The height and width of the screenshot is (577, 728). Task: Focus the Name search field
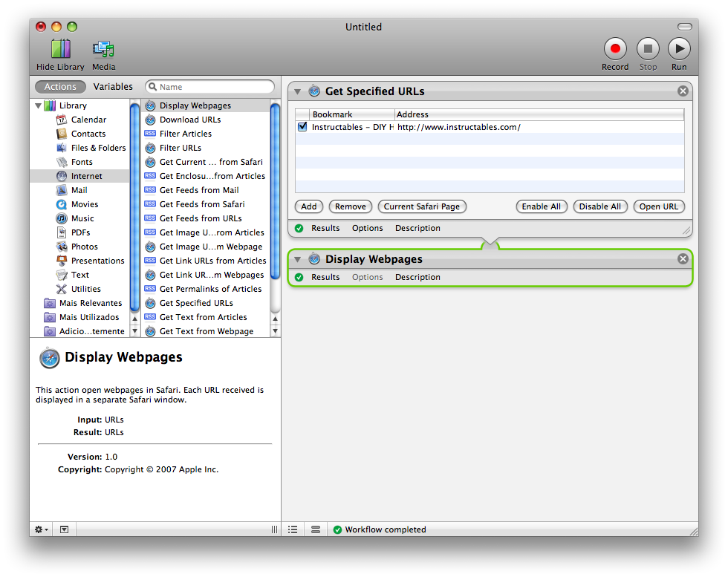click(209, 87)
